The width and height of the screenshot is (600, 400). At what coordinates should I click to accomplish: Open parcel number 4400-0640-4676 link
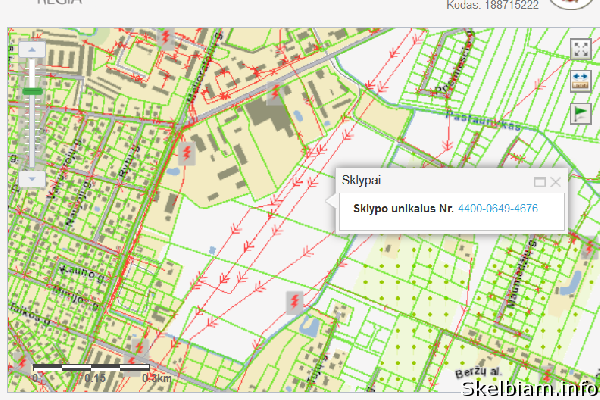click(x=498, y=208)
